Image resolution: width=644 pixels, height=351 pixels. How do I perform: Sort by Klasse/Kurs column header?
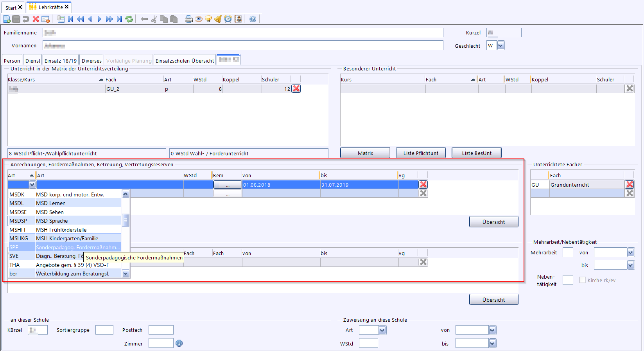[56, 79]
